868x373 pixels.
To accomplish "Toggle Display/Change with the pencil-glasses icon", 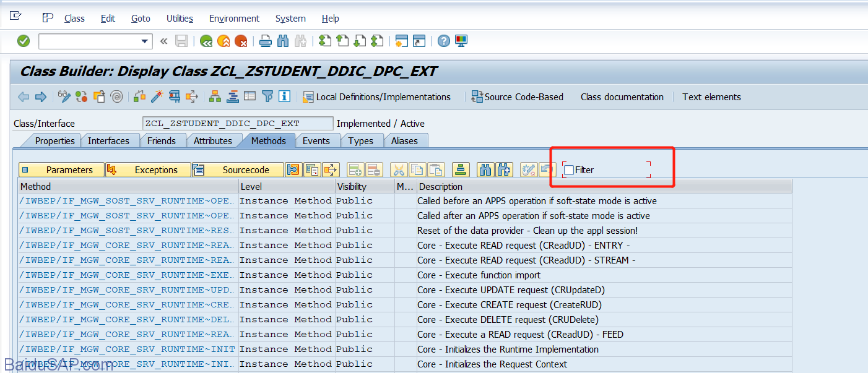I will coord(64,96).
